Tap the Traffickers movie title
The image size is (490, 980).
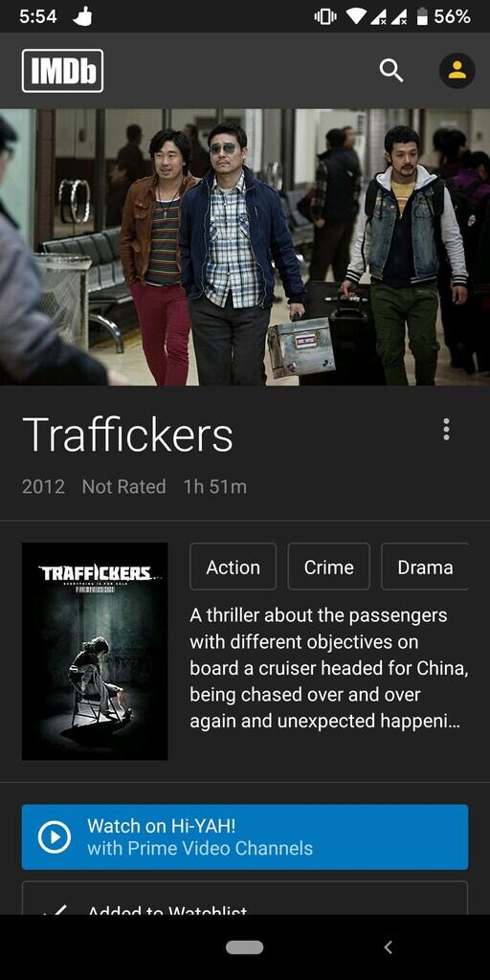[127, 434]
